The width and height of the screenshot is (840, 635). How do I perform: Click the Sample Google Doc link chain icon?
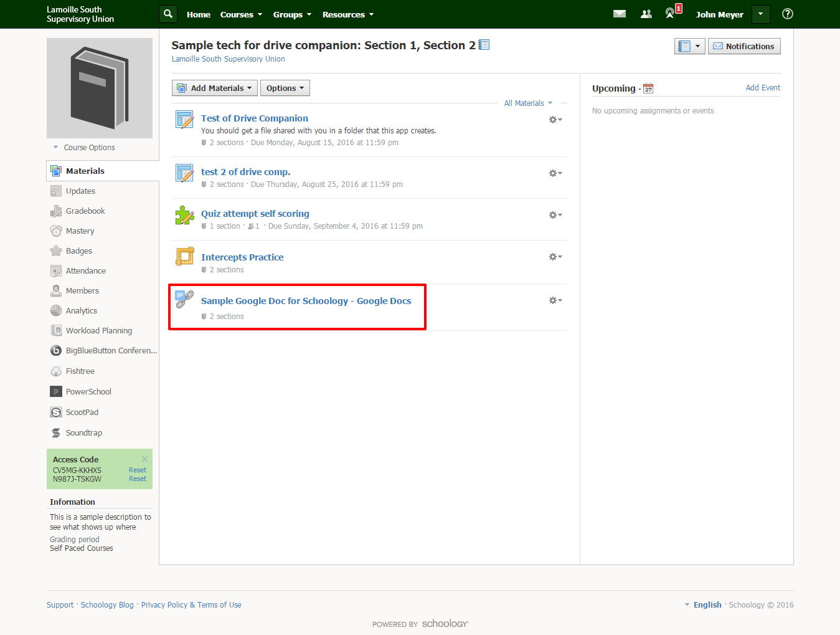(x=184, y=299)
